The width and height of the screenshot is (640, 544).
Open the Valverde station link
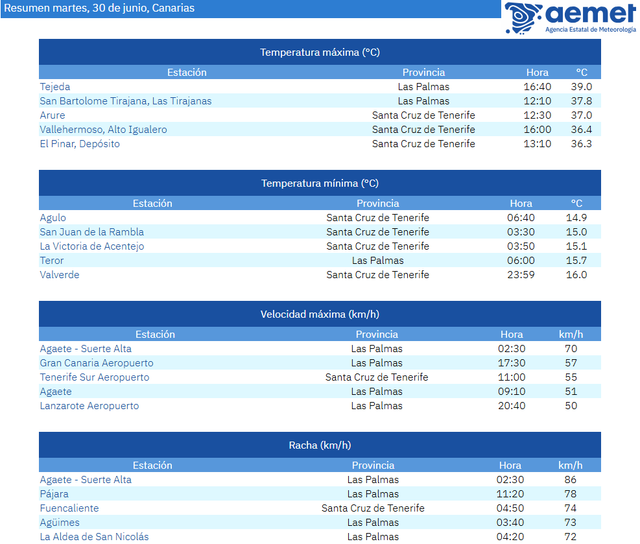59,275
